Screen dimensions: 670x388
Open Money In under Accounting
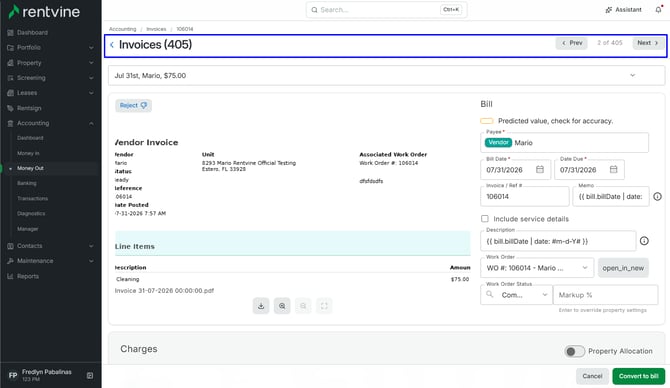[28, 153]
